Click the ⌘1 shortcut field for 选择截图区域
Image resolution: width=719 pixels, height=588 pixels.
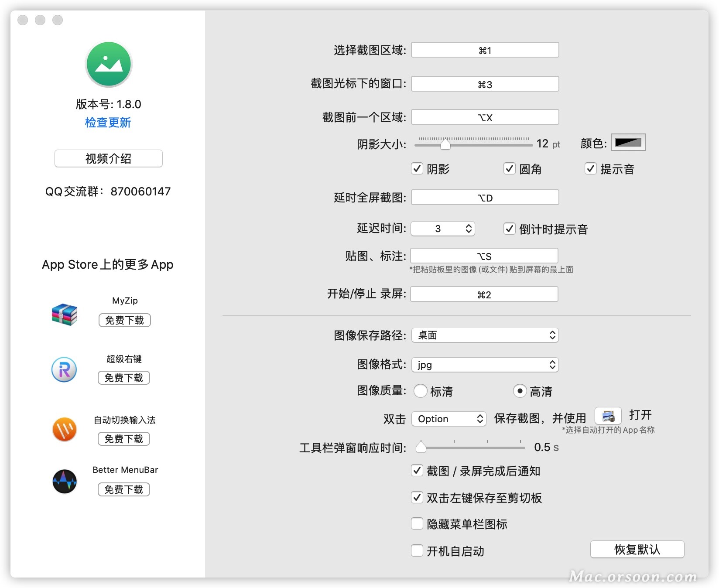pyautogui.click(x=485, y=50)
